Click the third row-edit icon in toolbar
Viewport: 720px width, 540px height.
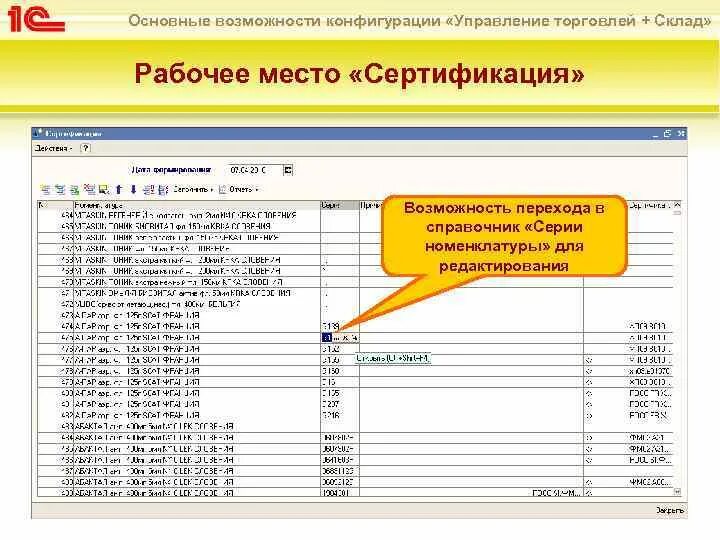[74, 189]
